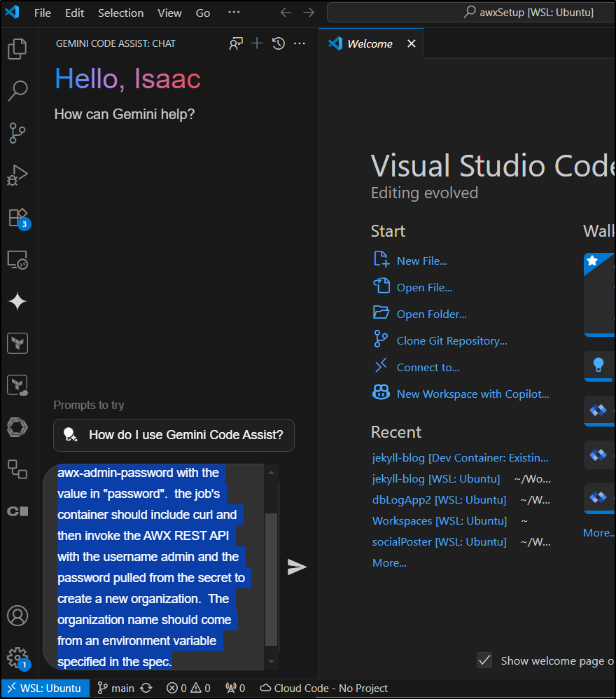Go forward with navigation arrow
Image resolution: width=616 pixels, height=699 pixels.
(309, 13)
